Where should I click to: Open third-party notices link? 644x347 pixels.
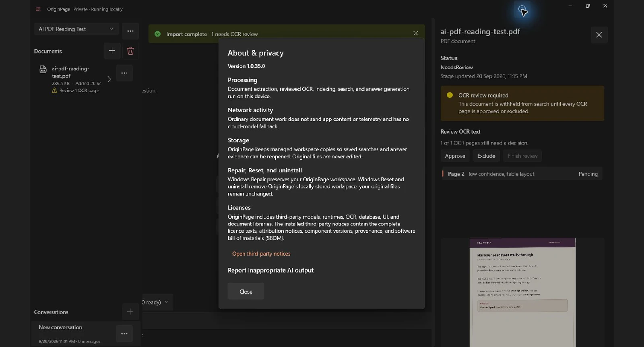[x=261, y=254]
